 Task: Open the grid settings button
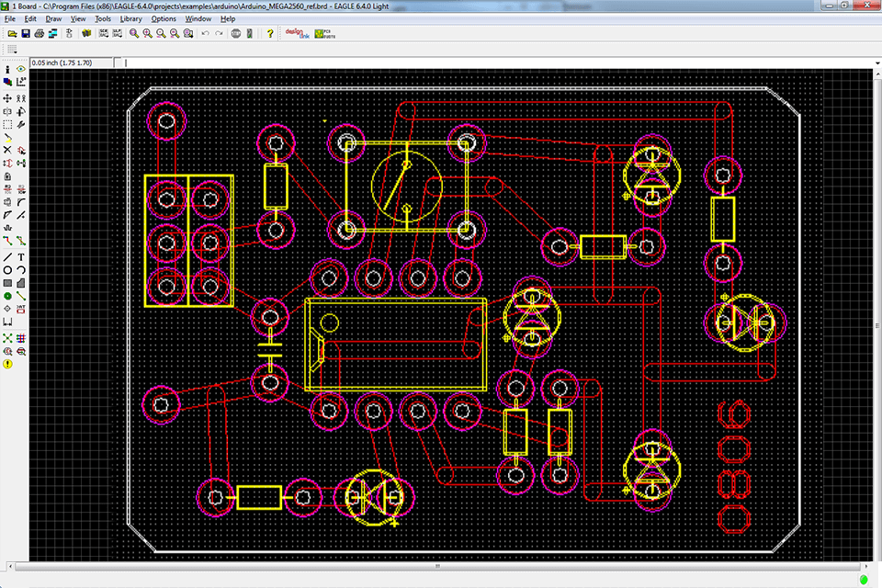[13, 50]
